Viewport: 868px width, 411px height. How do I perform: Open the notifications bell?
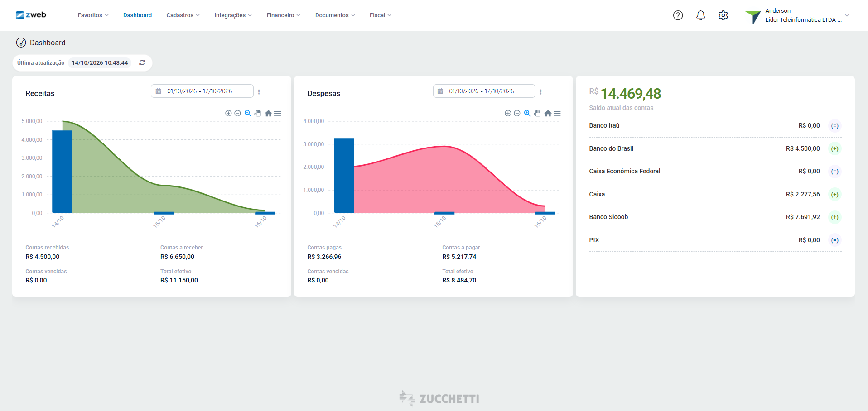700,15
